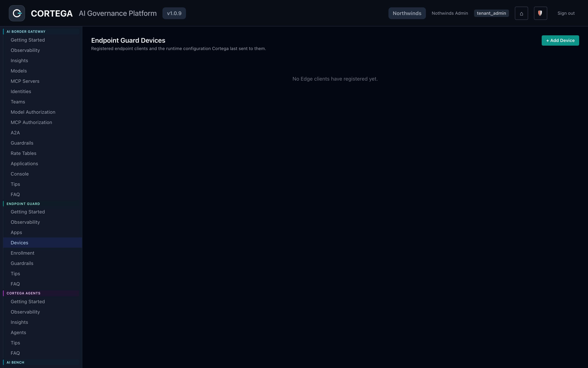Viewport: 588px width, 368px height.
Task: Open the Enrollment page
Action: [x=42, y=253]
